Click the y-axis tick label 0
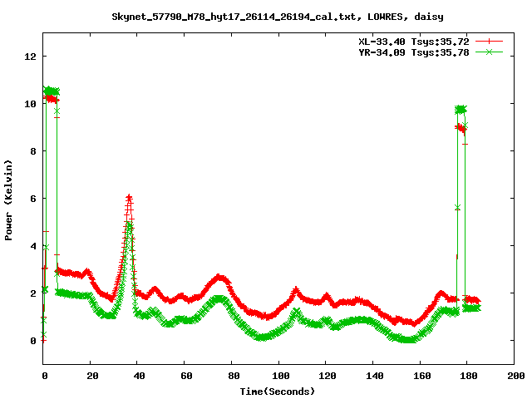532x399 pixels. click(x=33, y=341)
